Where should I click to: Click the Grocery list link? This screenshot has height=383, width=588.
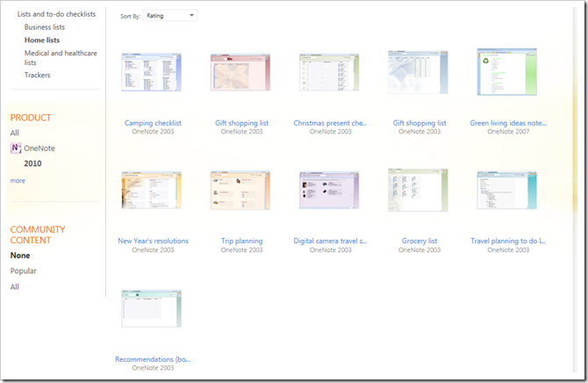pyautogui.click(x=419, y=241)
